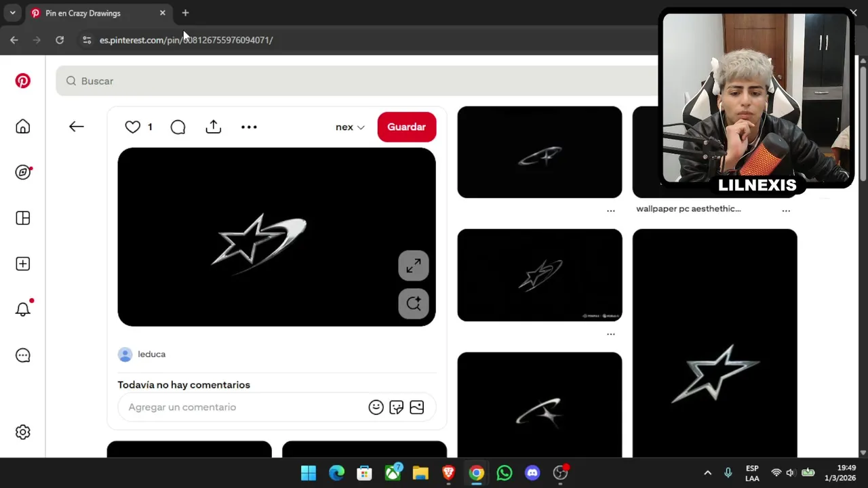Open options for wallpaper pc aesthethic pin
The image size is (868, 488).
tap(786, 211)
